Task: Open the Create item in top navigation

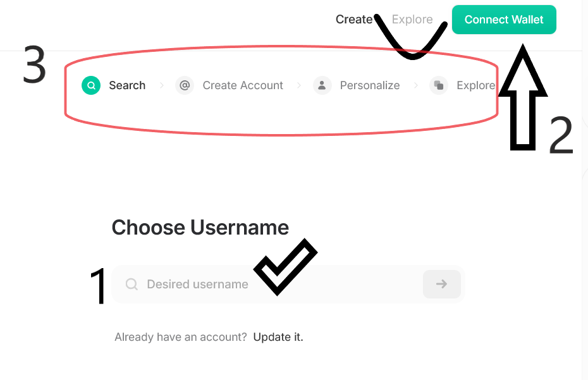Action: (353, 20)
